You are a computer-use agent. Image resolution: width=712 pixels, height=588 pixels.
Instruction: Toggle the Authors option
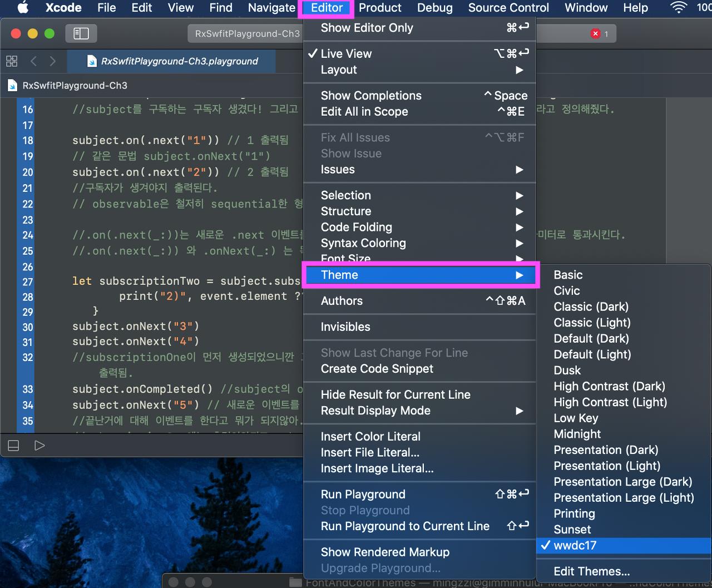(419, 301)
